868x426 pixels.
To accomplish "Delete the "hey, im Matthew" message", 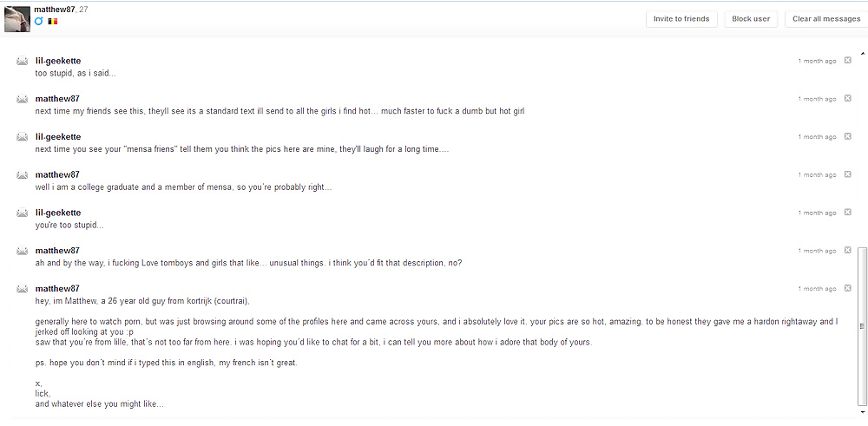I will pyautogui.click(x=848, y=289).
